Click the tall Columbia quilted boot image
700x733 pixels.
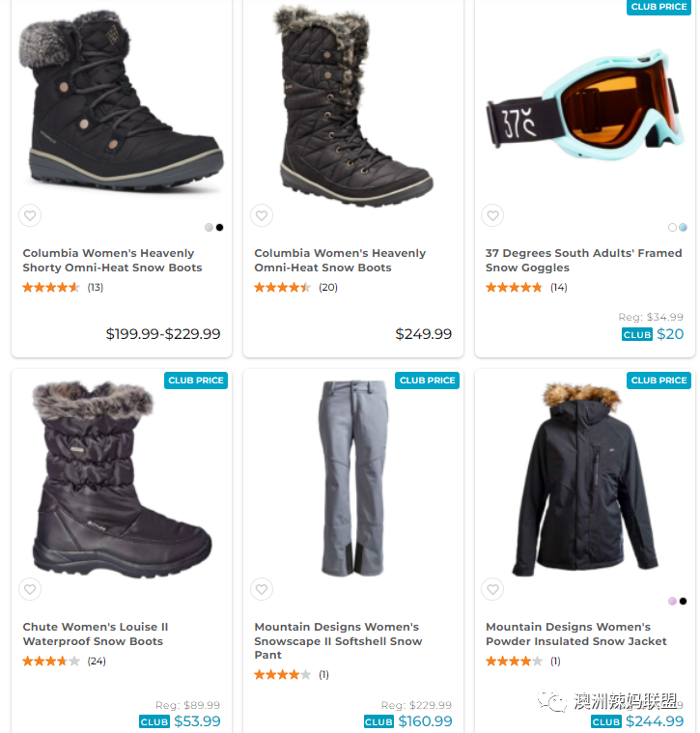(x=353, y=105)
